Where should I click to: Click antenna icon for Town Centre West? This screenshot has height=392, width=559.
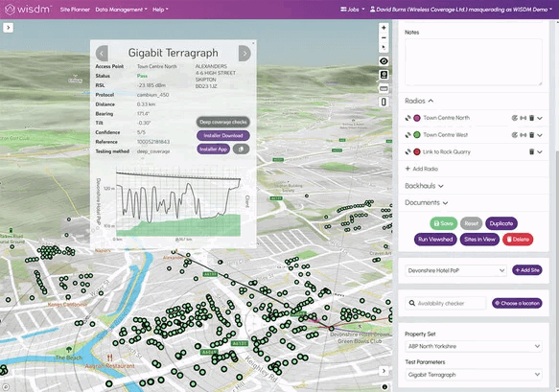[x=408, y=135]
